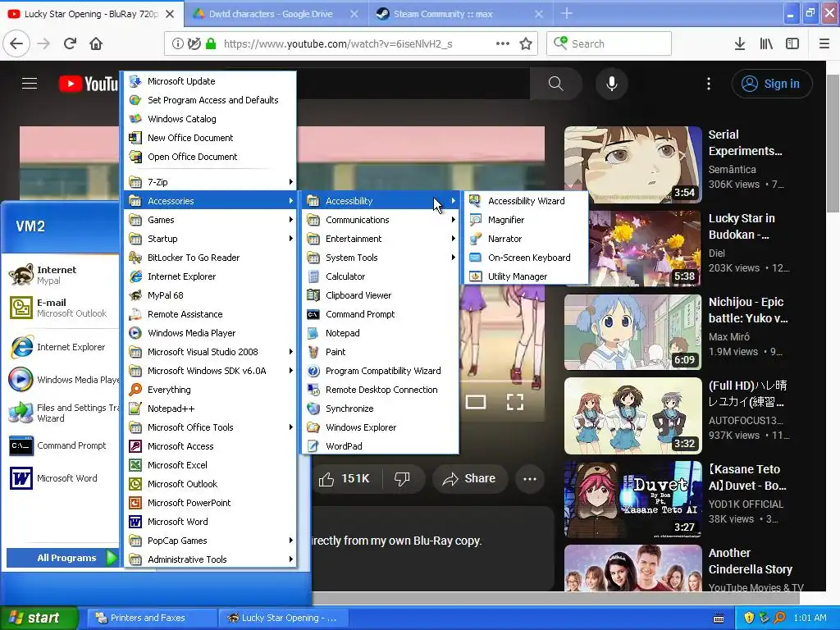This screenshot has width=840, height=630.
Task: Click the YouTube voice search microphone
Action: coord(611,84)
